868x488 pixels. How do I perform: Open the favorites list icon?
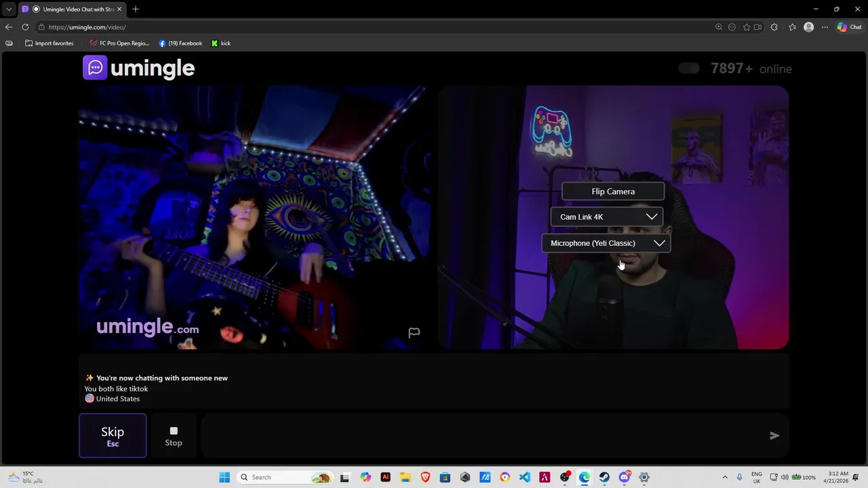(x=792, y=27)
